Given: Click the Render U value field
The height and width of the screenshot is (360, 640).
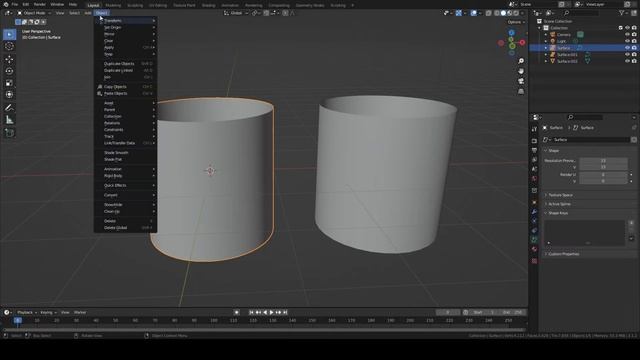Looking at the screenshot, I should tap(603, 175).
